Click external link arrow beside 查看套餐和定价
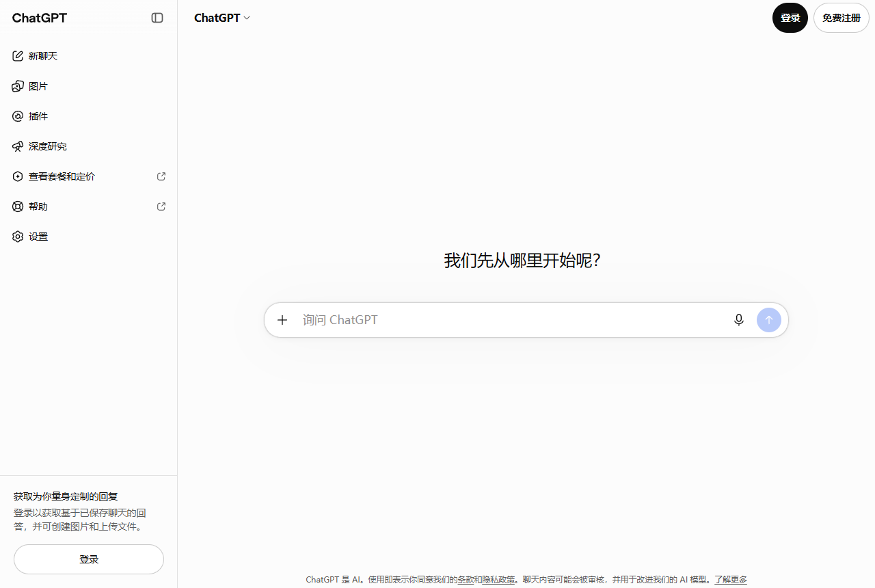Screen dimensions: 875x588 [161, 176]
